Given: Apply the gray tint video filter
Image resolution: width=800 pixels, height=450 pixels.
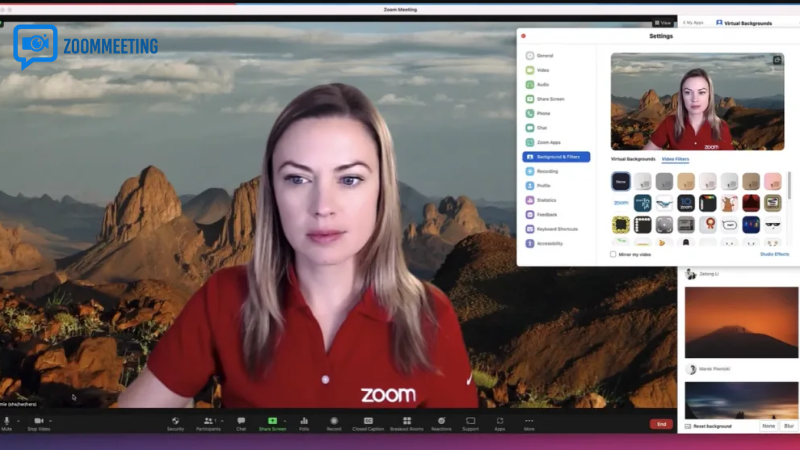Looking at the screenshot, I should [x=664, y=181].
